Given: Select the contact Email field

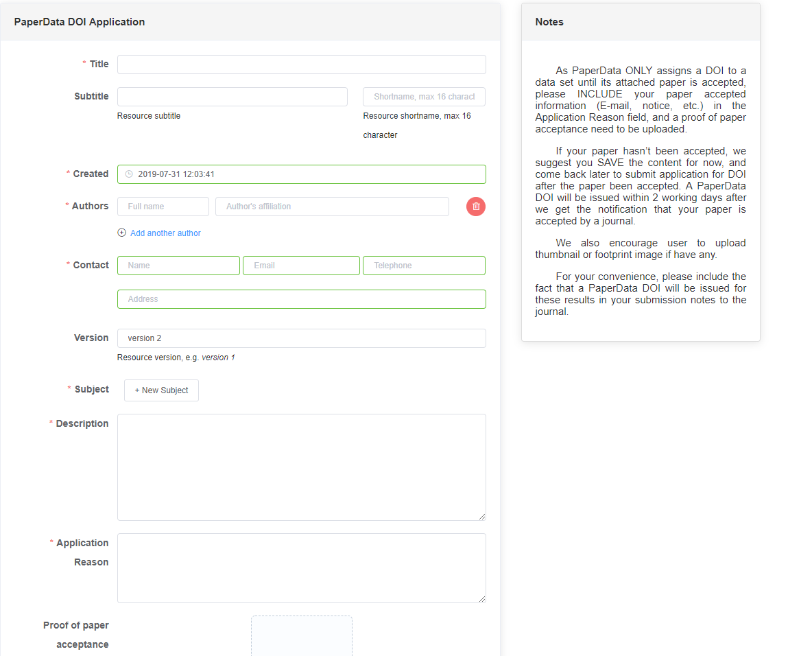Looking at the screenshot, I should 301,266.
